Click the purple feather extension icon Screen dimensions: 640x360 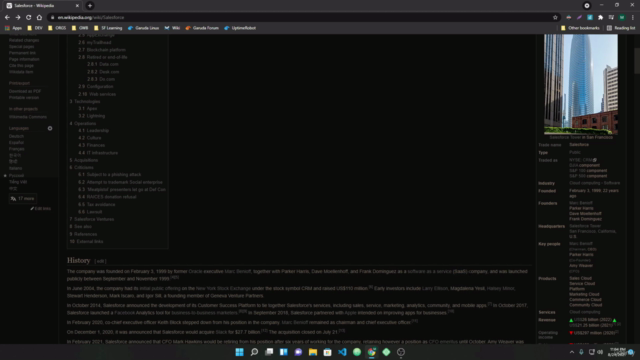point(579,18)
